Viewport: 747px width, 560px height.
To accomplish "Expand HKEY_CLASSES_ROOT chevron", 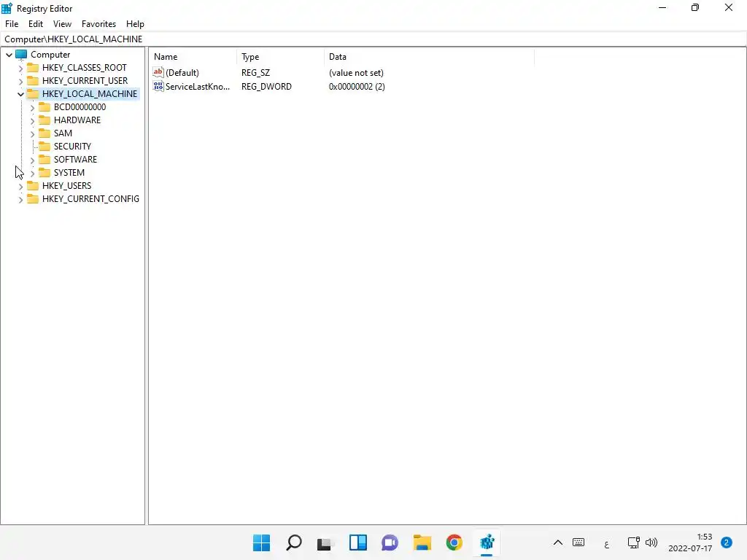I will point(20,68).
